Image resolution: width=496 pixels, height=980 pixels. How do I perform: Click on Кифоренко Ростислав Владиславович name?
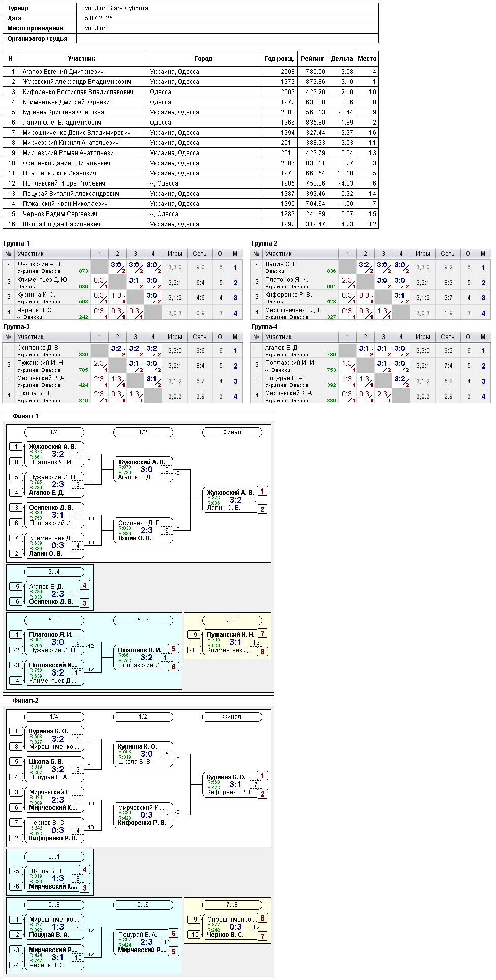(x=78, y=92)
